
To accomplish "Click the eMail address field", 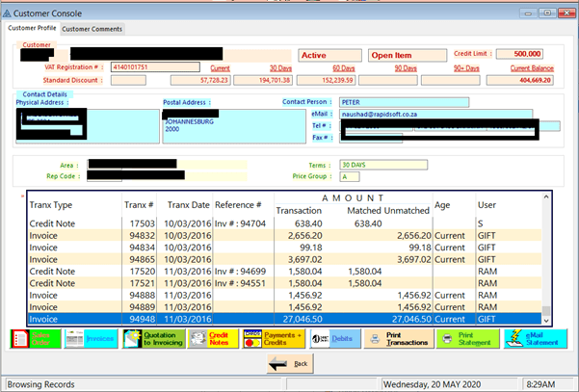I will point(435,114).
